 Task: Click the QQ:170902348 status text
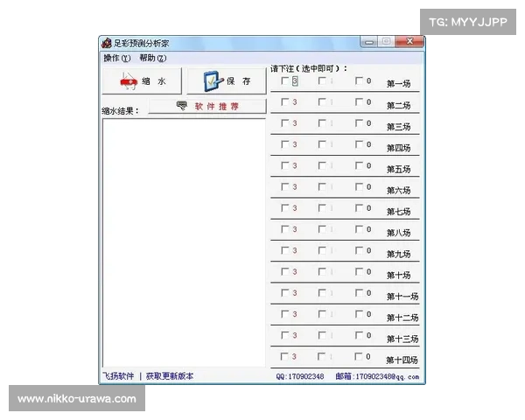tap(300, 376)
